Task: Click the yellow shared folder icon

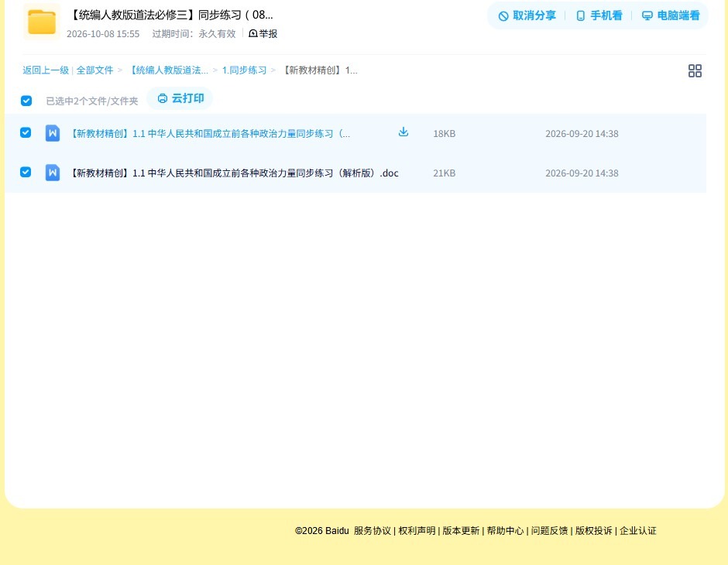Action: click(x=42, y=22)
